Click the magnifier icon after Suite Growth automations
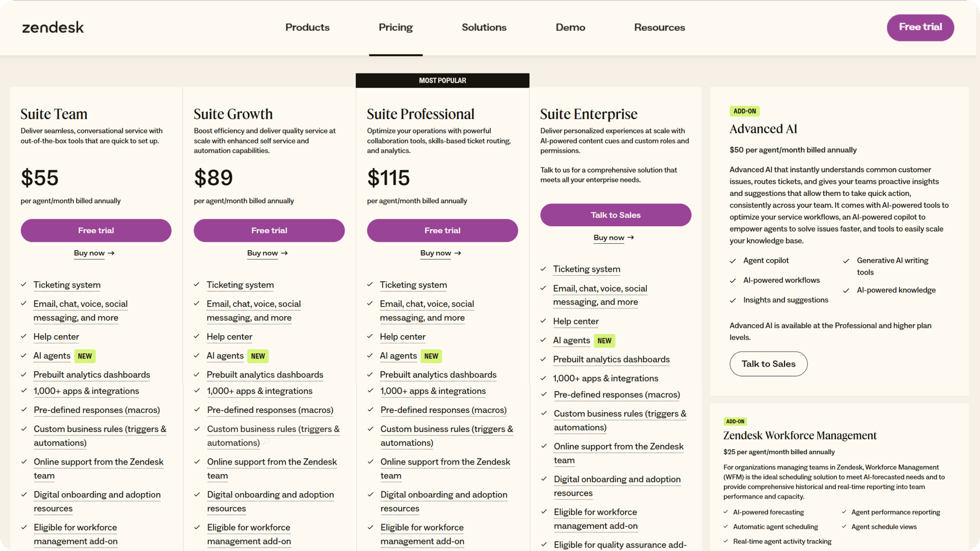This screenshot has width=980, height=551. click(267, 443)
